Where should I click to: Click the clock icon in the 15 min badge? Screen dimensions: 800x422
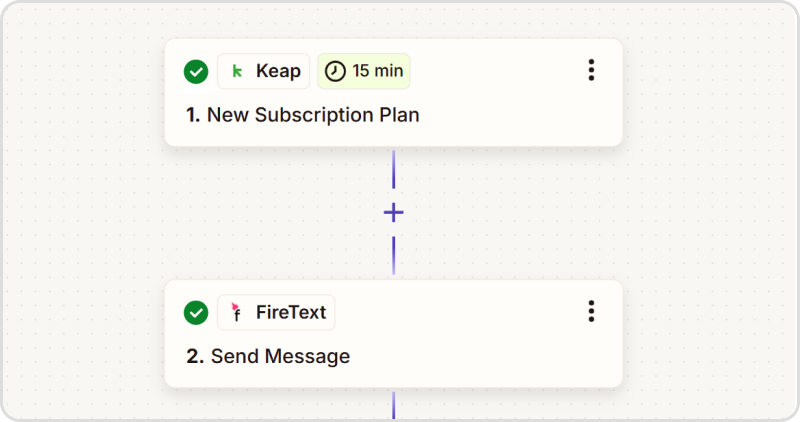point(335,71)
